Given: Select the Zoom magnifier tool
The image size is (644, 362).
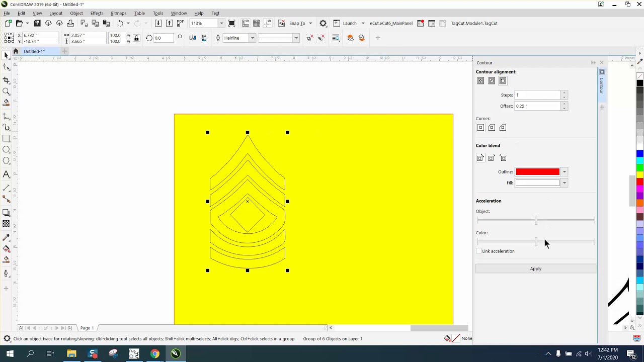Looking at the screenshot, I should click(x=6, y=91).
